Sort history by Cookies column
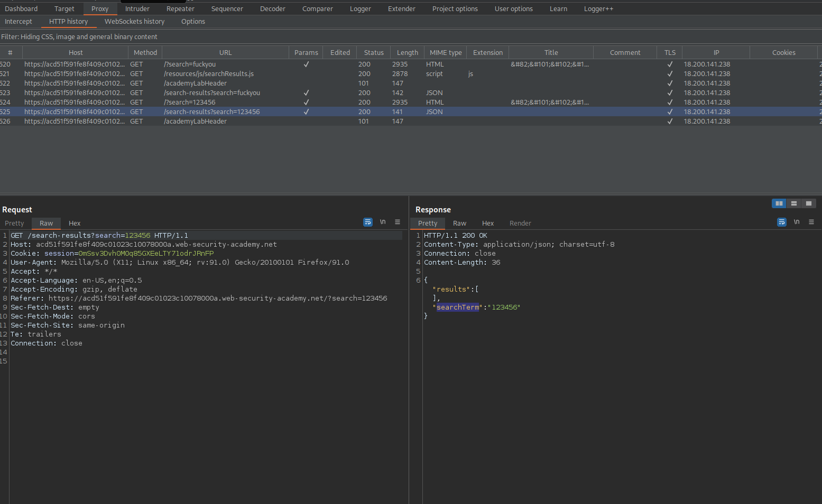 point(783,53)
